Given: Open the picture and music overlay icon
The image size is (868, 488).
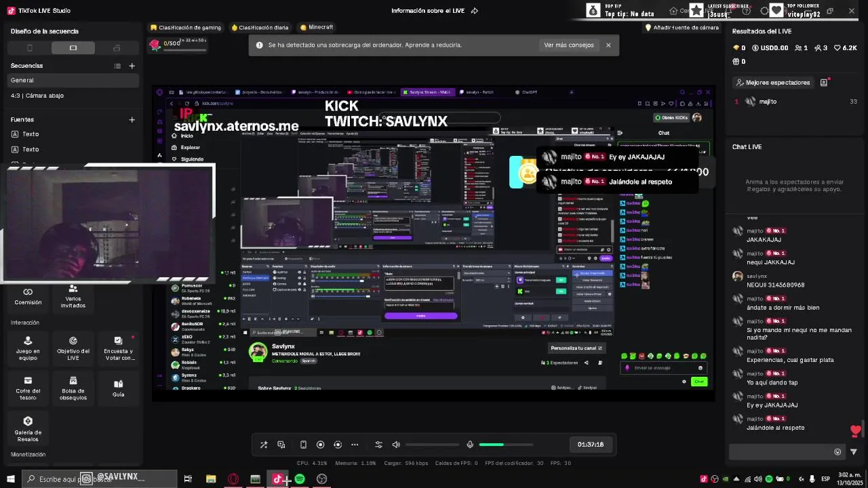Looking at the screenshot, I should click(x=281, y=445).
